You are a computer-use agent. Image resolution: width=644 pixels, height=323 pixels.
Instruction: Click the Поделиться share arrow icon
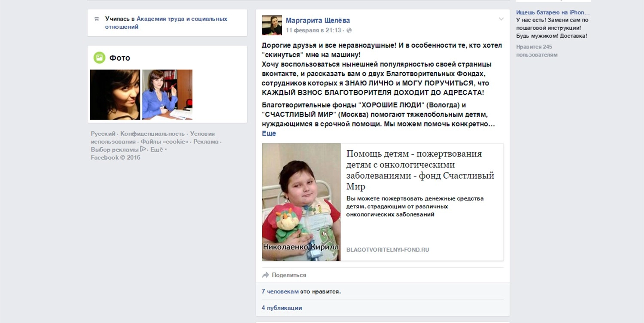coord(265,275)
